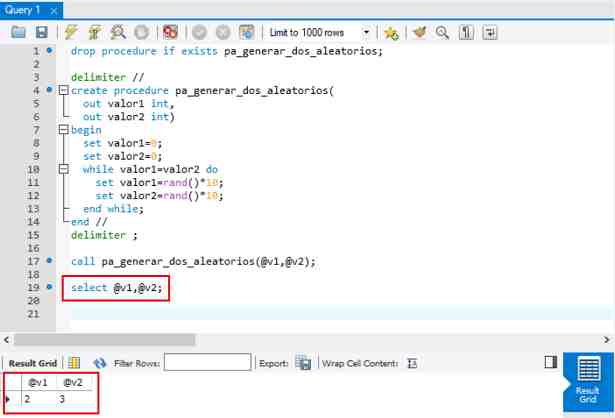The width and height of the screenshot is (615, 418).
Task: Execute the script with lightning bolt icon
Action: [x=71, y=32]
